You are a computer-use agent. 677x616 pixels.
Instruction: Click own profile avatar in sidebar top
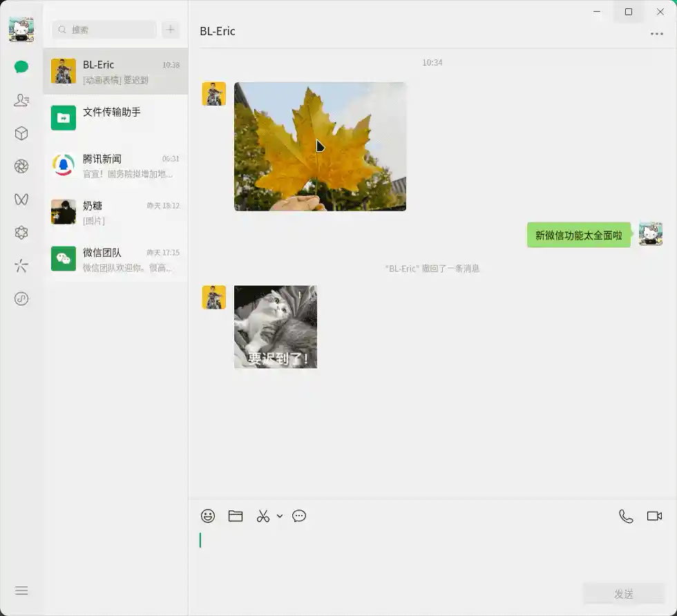(x=21, y=30)
